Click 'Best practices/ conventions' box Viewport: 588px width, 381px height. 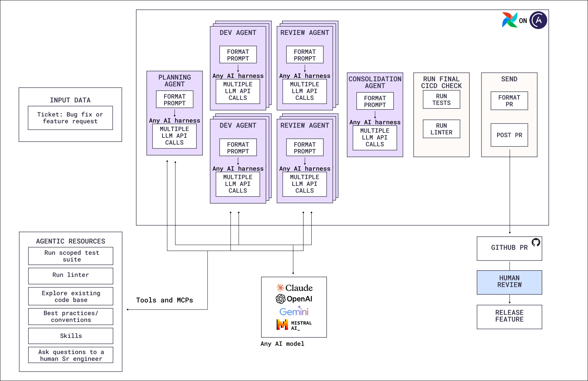click(x=71, y=316)
